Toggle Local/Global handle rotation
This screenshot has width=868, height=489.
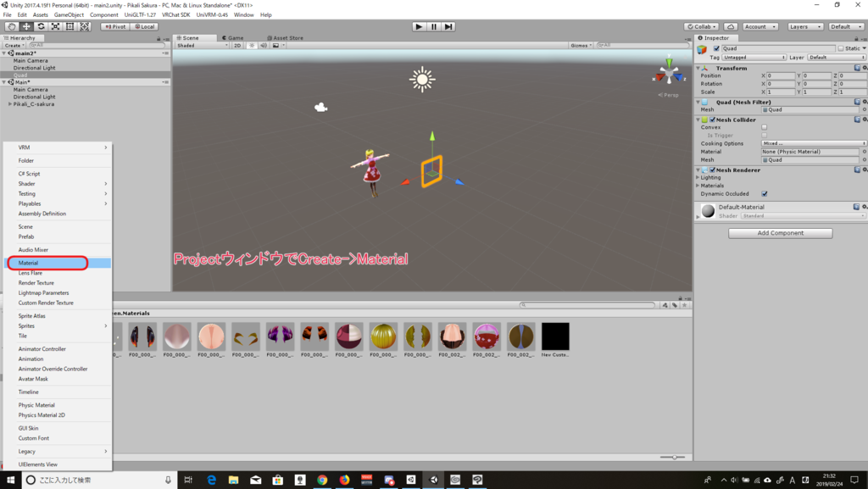[144, 26]
